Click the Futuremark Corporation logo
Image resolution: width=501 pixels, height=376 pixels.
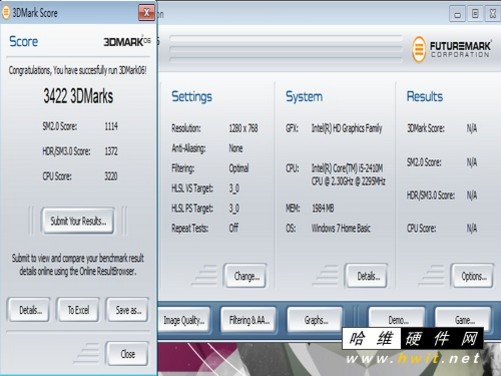coord(451,49)
